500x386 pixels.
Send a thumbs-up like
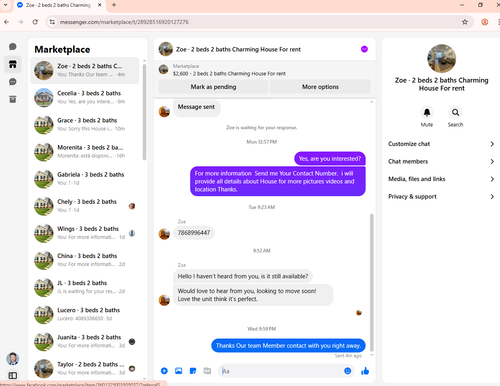click(x=365, y=371)
